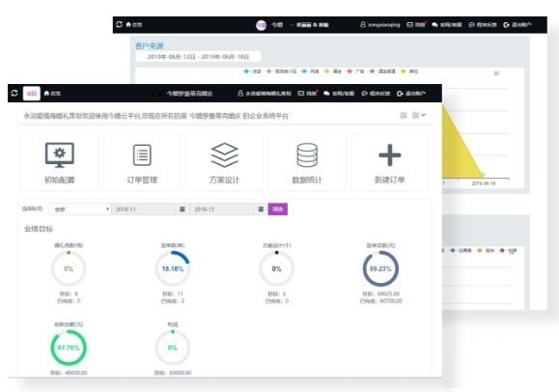This screenshot has height=392, width=559.
Task: Go to home in the back window navbar
Action: [134, 24]
